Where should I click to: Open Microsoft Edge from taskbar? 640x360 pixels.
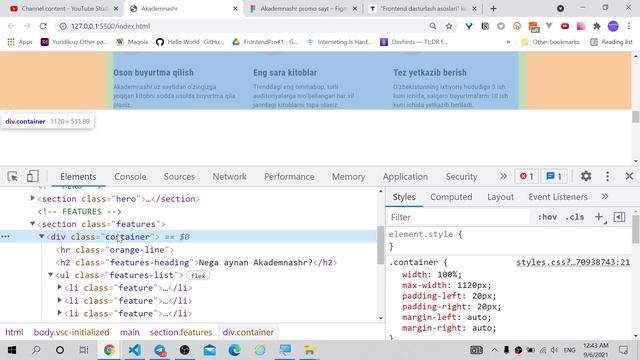235,350
